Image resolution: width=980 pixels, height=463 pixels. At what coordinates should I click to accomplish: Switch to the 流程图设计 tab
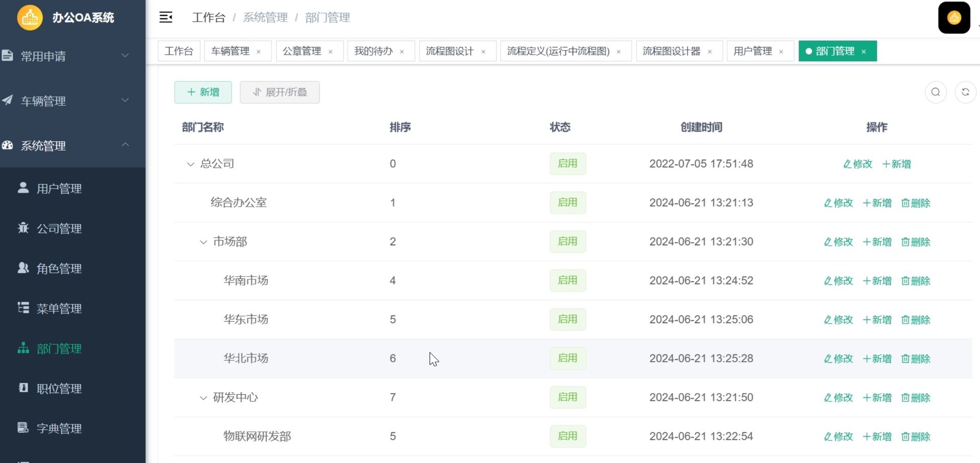pos(449,51)
